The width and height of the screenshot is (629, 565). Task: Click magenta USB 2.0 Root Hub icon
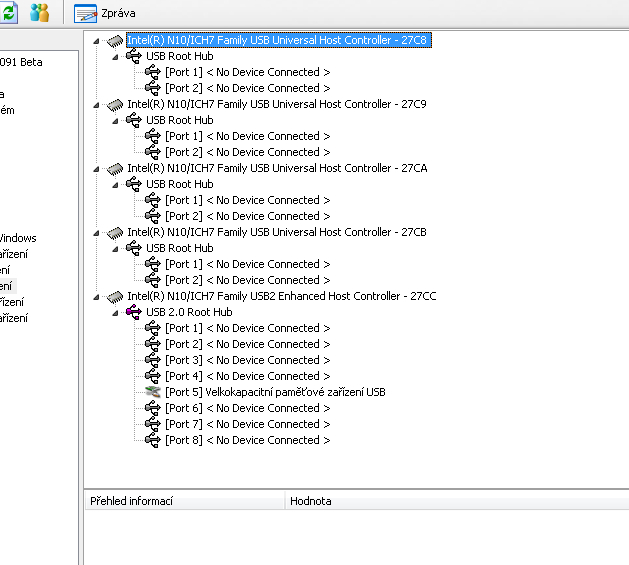tap(134, 312)
